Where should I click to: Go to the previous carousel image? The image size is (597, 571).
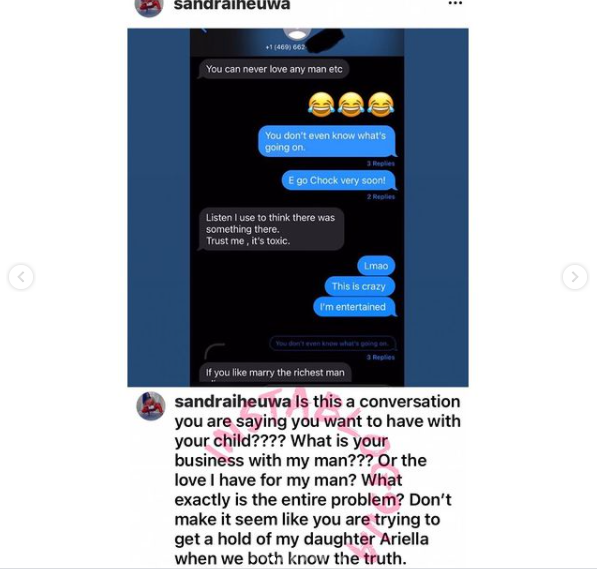[x=21, y=277]
